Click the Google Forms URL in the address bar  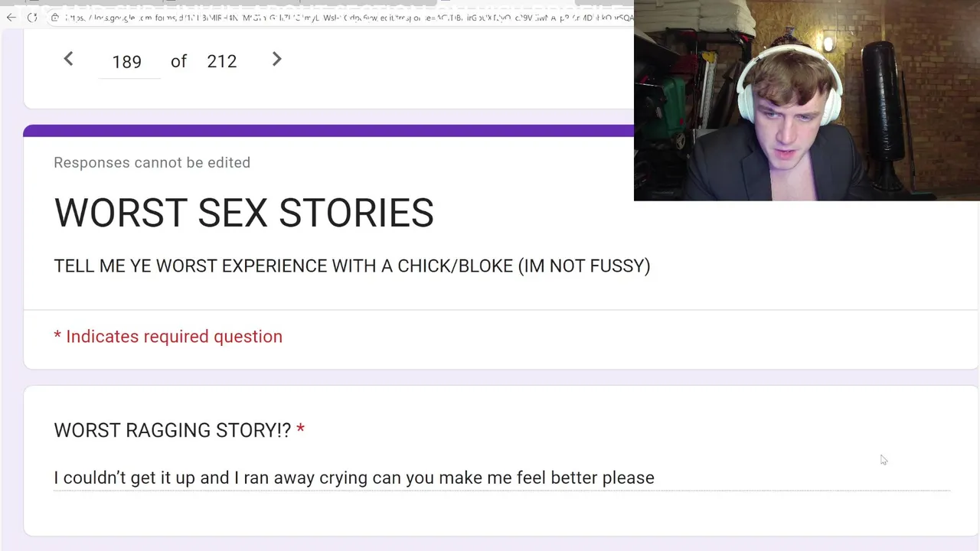coord(348,17)
